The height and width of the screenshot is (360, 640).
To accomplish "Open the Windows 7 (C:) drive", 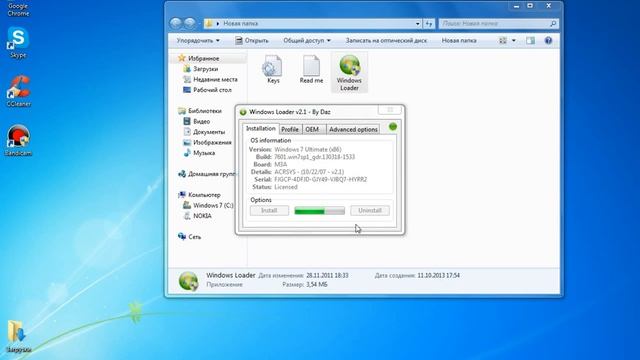I will coord(213,205).
